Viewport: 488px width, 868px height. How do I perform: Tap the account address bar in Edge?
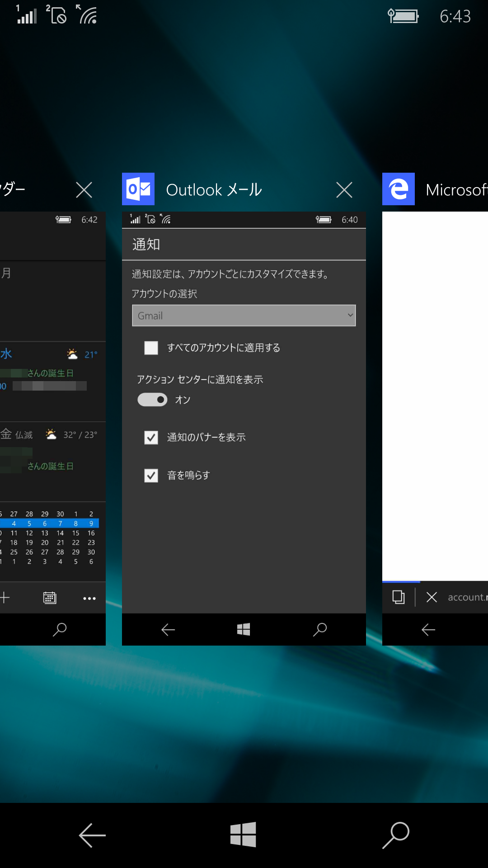coord(468,597)
